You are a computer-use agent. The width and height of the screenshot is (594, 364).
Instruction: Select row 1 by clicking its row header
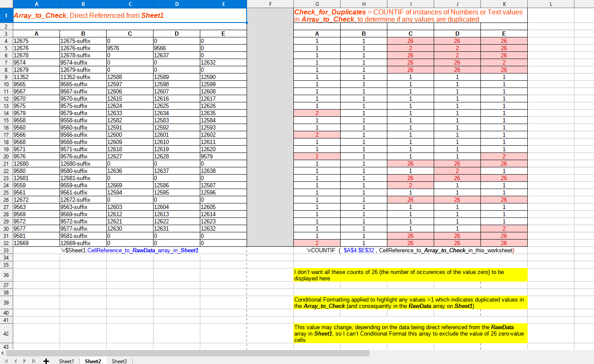[6, 15]
